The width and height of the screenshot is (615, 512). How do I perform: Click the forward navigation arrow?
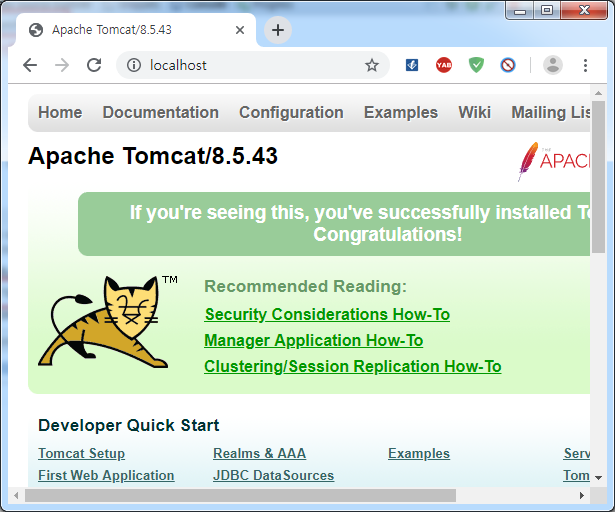coord(62,65)
